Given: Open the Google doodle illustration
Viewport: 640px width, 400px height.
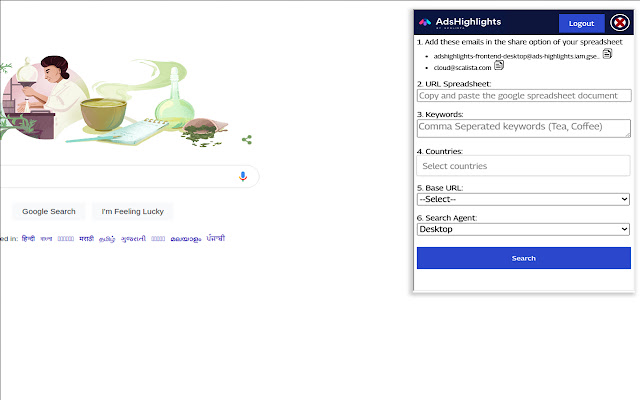Looking at the screenshot, I should tap(114, 101).
